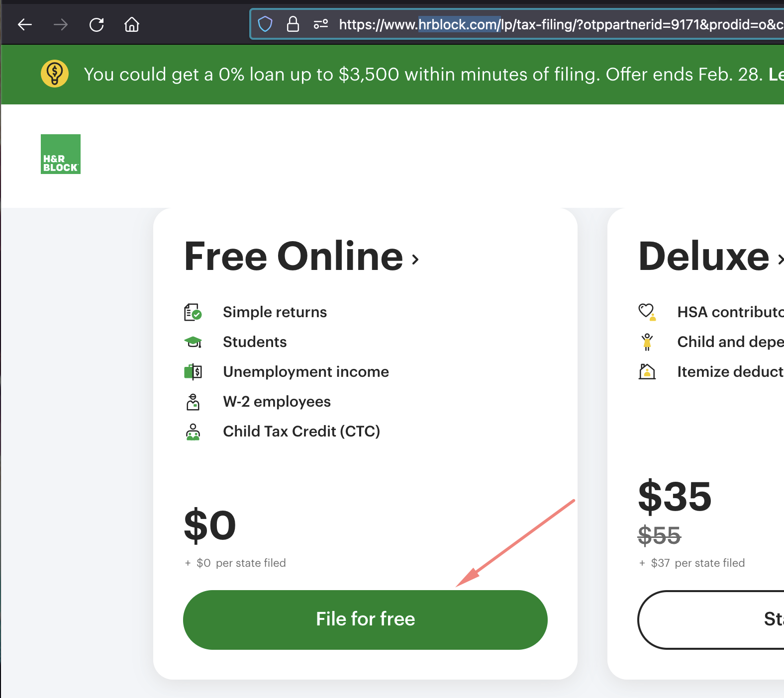Click the Students graduation cap icon
The image size is (784, 698).
(193, 342)
